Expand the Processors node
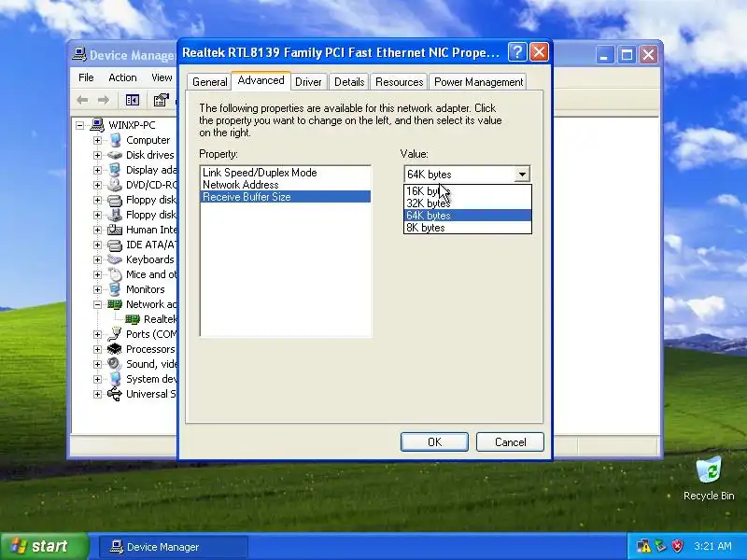 [x=98, y=349]
